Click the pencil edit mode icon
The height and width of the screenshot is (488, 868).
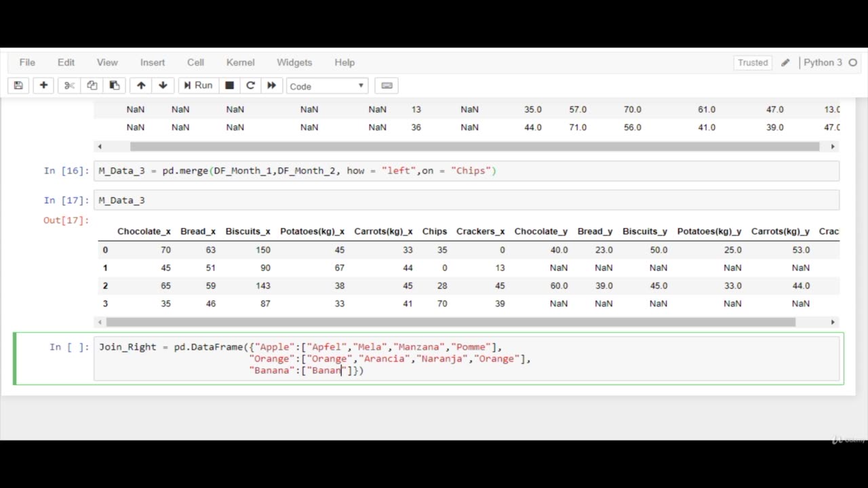tap(785, 62)
